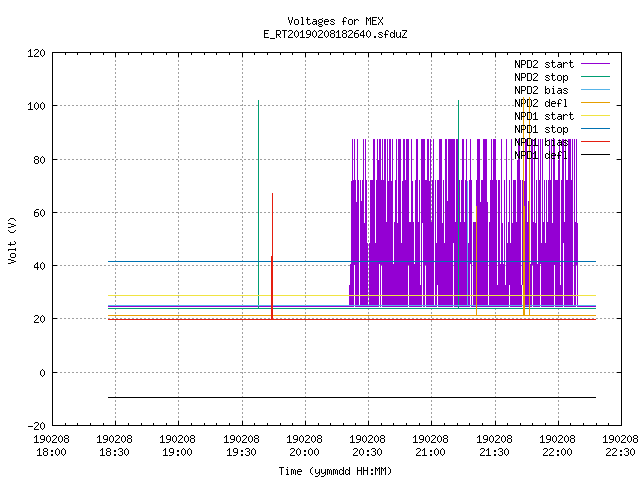Click the NPD1 bias legend label
This screenshot has height=480, width=640.
pos(541,142)
